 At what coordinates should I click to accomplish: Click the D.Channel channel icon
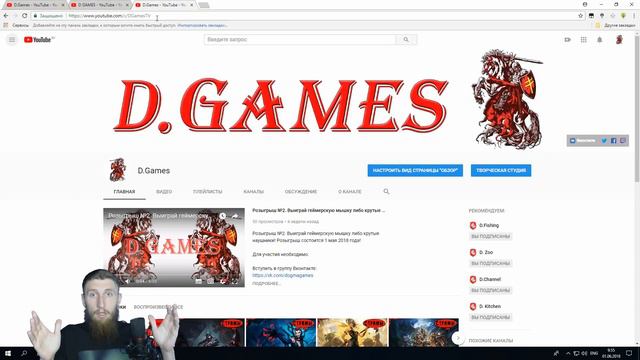473,279
